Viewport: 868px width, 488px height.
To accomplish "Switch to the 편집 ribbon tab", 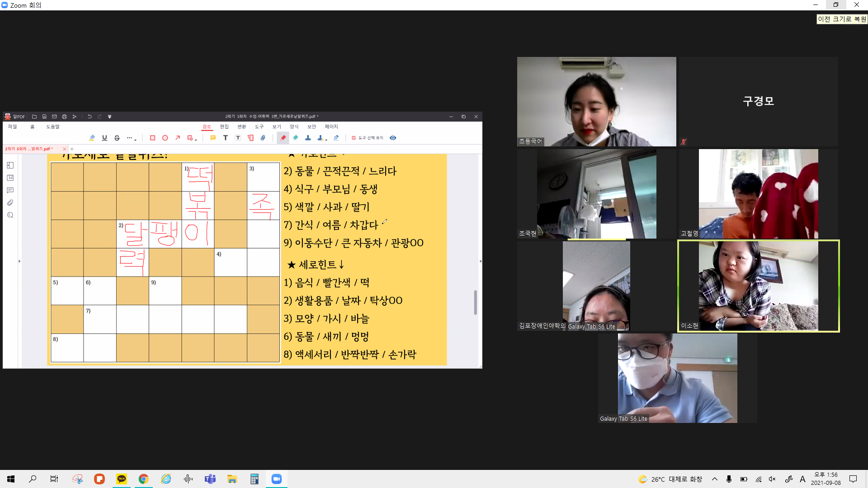I will [x=224, y=127].
